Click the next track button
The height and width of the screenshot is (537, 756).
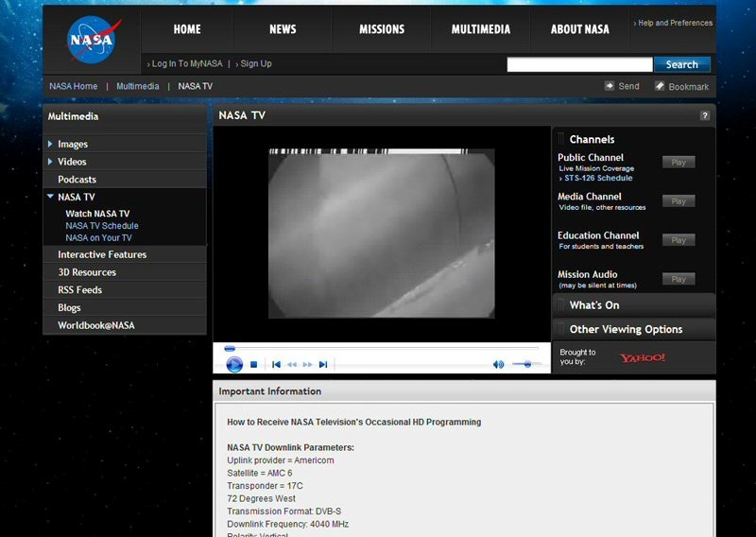[323, 364]
